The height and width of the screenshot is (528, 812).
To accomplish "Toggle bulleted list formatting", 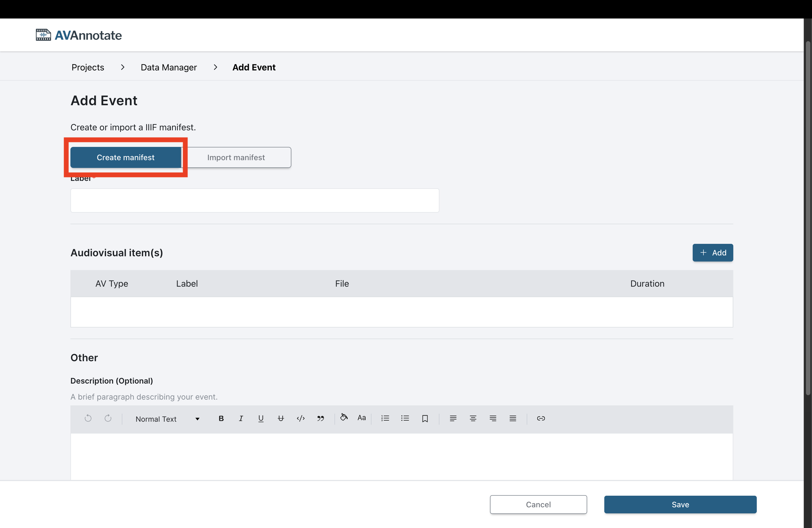I will coord(405,418).
